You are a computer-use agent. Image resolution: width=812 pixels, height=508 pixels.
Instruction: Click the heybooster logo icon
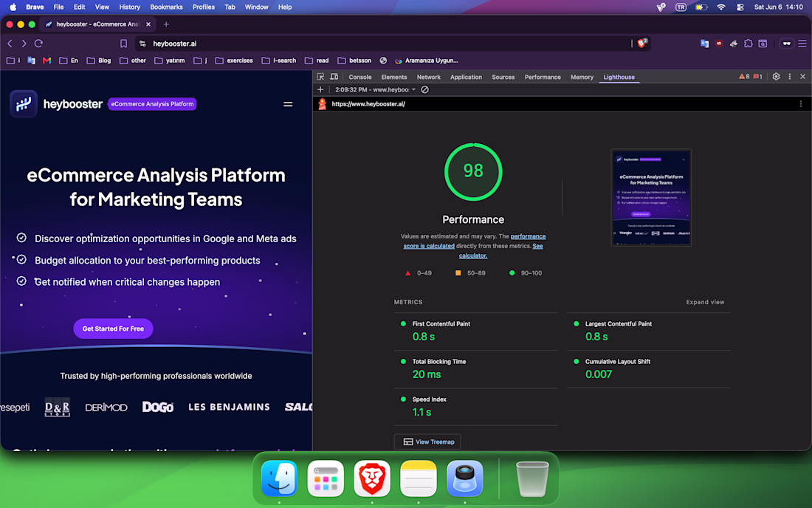tap(24, 104)
